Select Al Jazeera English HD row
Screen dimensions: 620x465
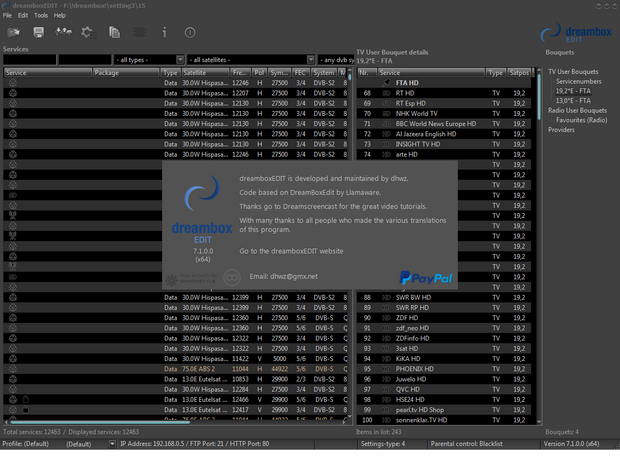tap(444, 134)
